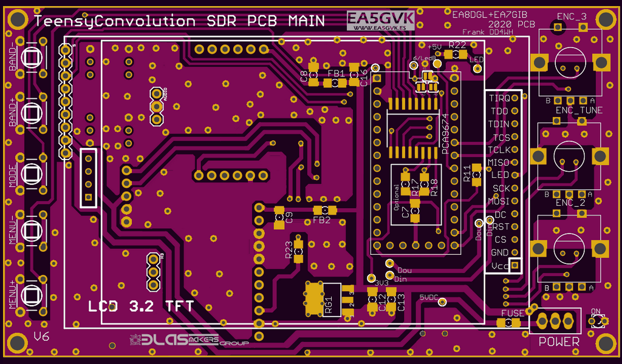The image size is (622, 364).
Task: Click the 5VDC label
Action: point(429,297)
